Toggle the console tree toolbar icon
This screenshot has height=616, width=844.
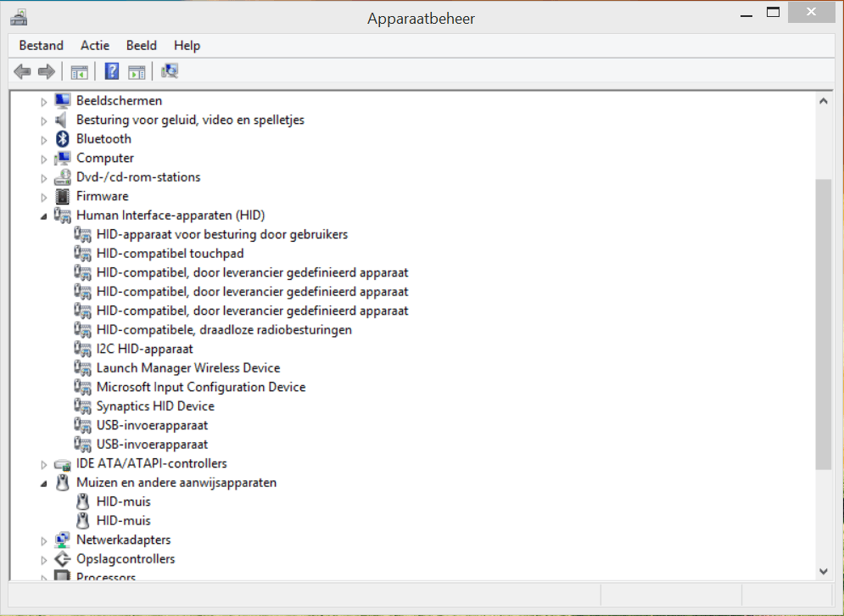79,71
